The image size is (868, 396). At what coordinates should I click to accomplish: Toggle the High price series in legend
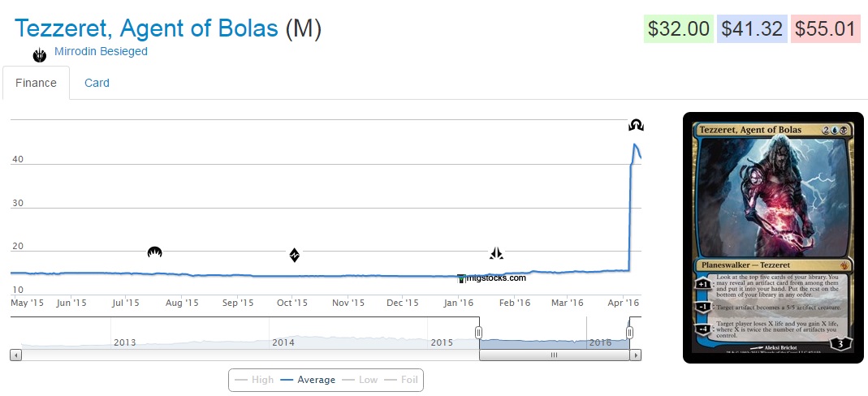click(x=253, y=379)
